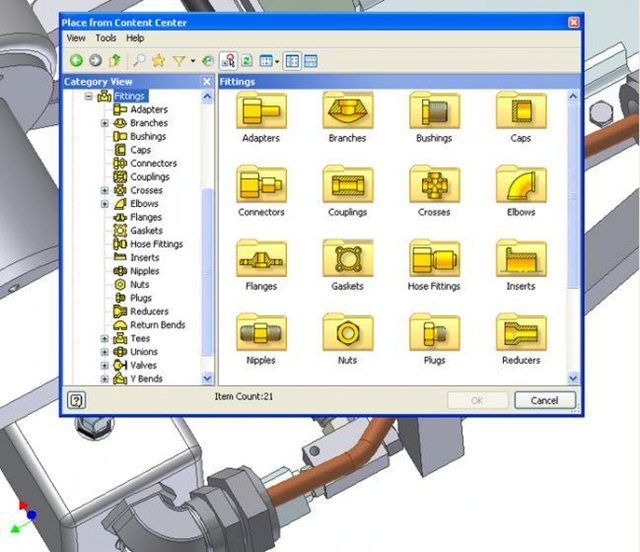Image resolution: width=640 pixels, height=552 pixels.
Task: Expand the Elbows tree node
Action: point(104,204)
